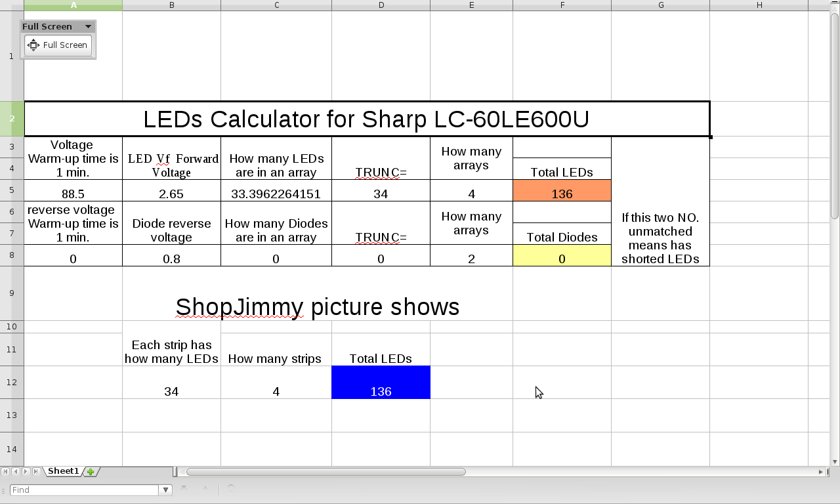The image size is (840, 504).
Task: Select column A header
Action: click(x=73, y=5)
